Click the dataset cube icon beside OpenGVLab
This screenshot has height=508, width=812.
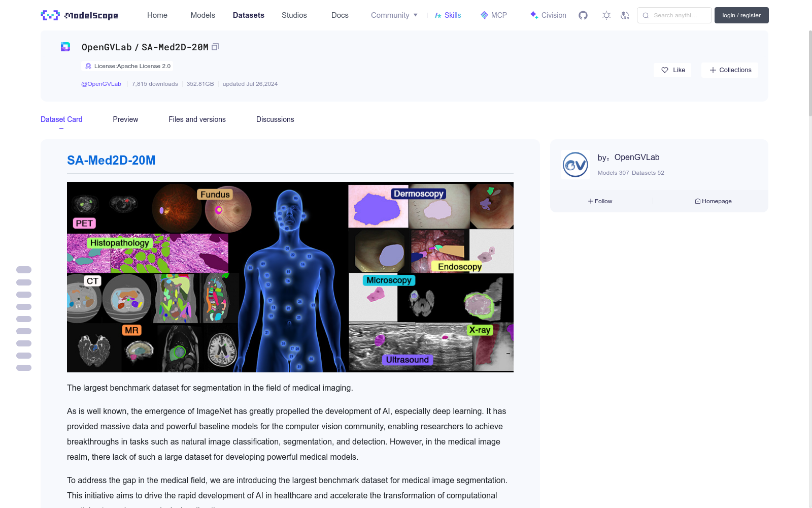(65, 47)
